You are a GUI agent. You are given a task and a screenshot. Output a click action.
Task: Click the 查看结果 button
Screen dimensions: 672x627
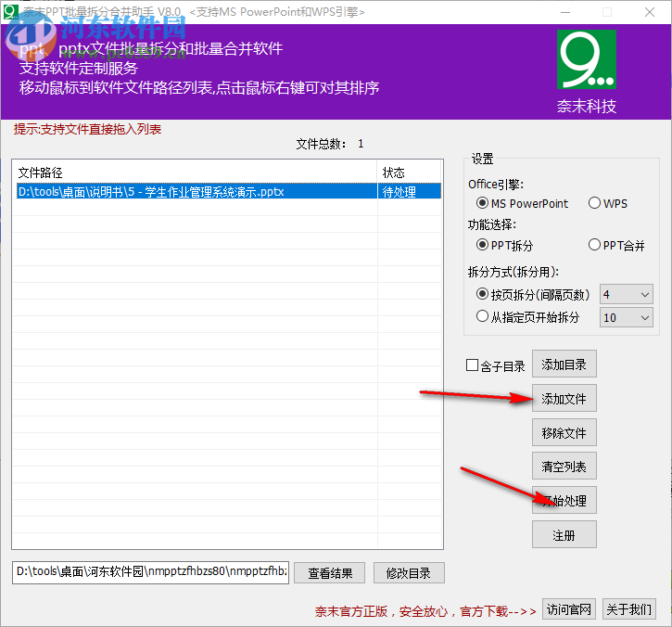point(330,573)
